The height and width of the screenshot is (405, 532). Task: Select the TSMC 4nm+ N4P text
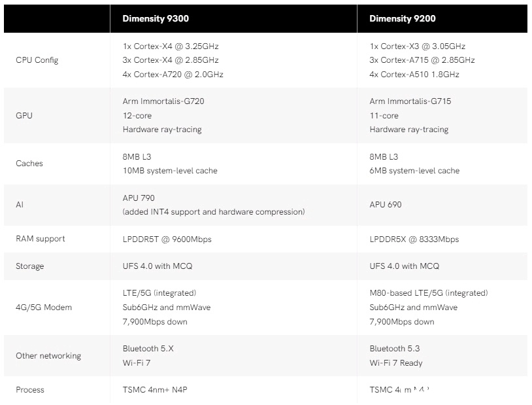(159, 390)
